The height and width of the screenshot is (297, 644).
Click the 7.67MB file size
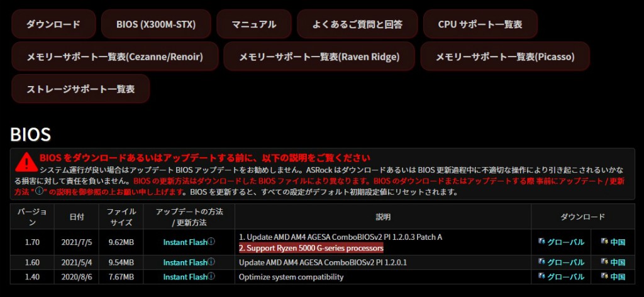coord(121,277)
